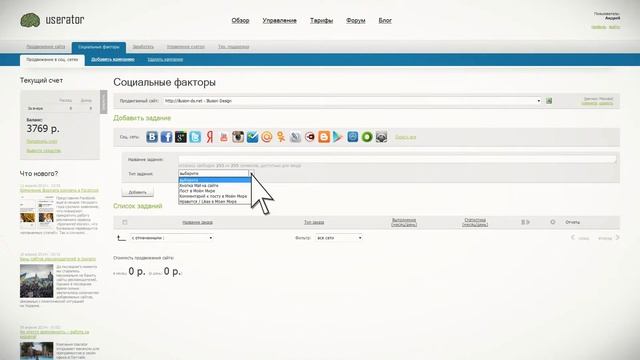Open the 'с отмеченными' bulk action dropdown
The width and height of the screenshot is (640, 360).
[171, 238]
